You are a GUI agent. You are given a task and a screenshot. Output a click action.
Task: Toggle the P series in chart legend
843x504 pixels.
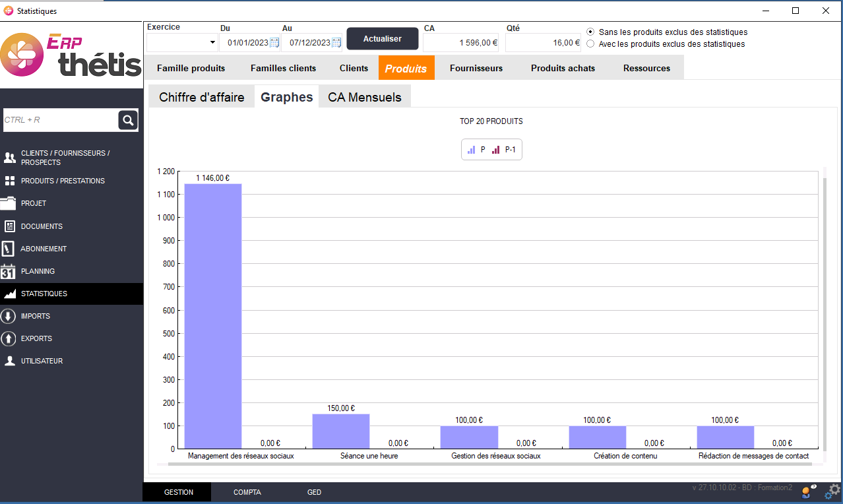click(476, 150)
